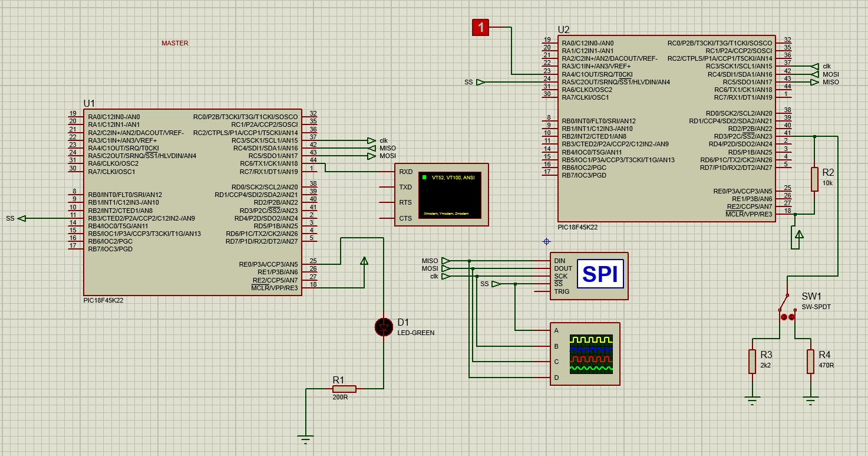868x456 pixels.
Task: Click the ground symbol wired to R1
Action: tap(305, 439)
